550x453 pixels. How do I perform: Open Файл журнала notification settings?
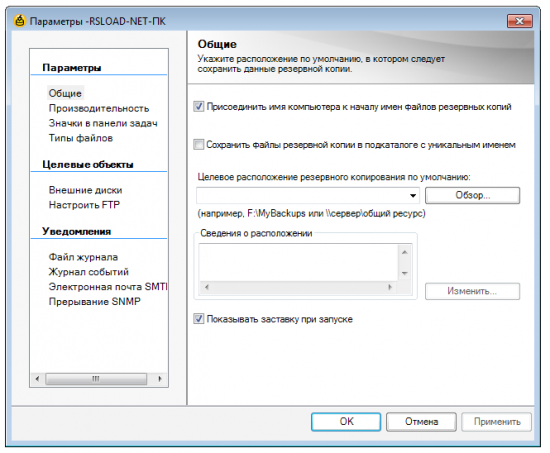(83, 257)
